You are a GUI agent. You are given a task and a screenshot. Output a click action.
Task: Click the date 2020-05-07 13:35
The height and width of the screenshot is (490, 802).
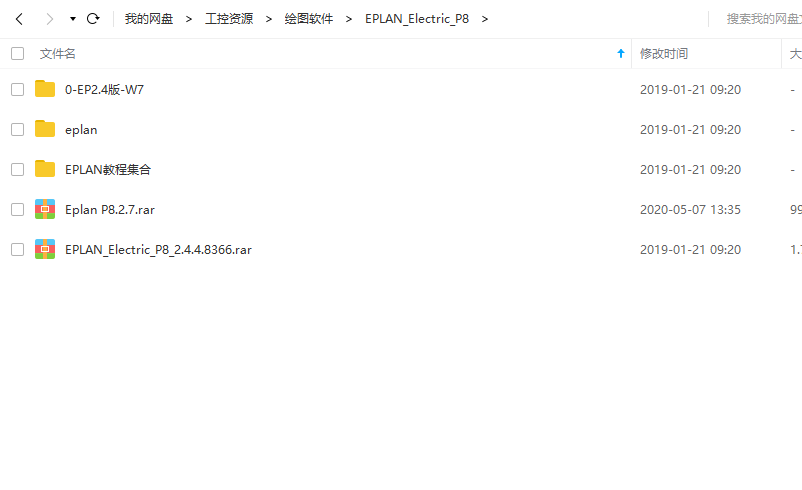point(690,210)
